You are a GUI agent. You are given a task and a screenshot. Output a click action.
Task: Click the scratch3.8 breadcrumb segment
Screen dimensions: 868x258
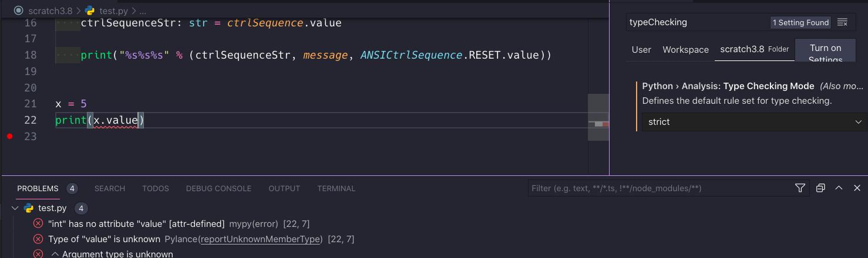pyautogui.click(x=50, y=11)
